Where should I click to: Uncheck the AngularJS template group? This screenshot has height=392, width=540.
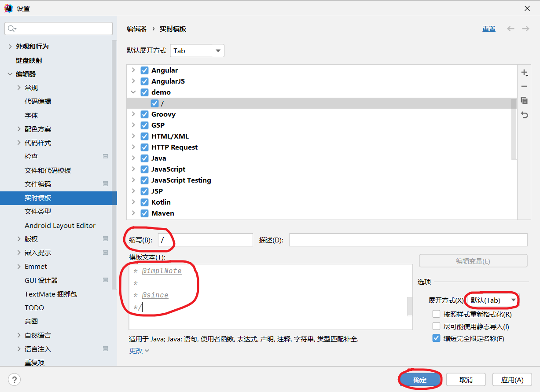[x=144, y=81]
